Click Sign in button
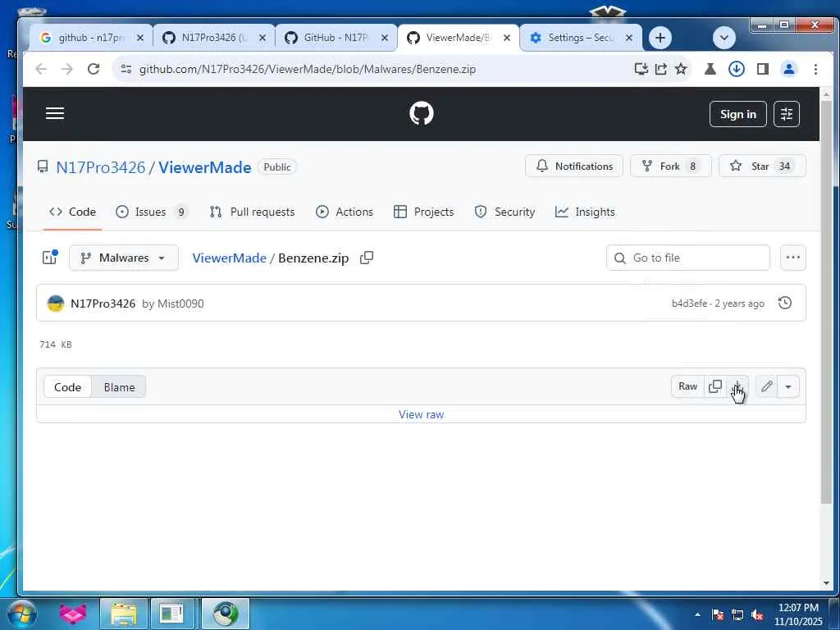 (737, 114)
